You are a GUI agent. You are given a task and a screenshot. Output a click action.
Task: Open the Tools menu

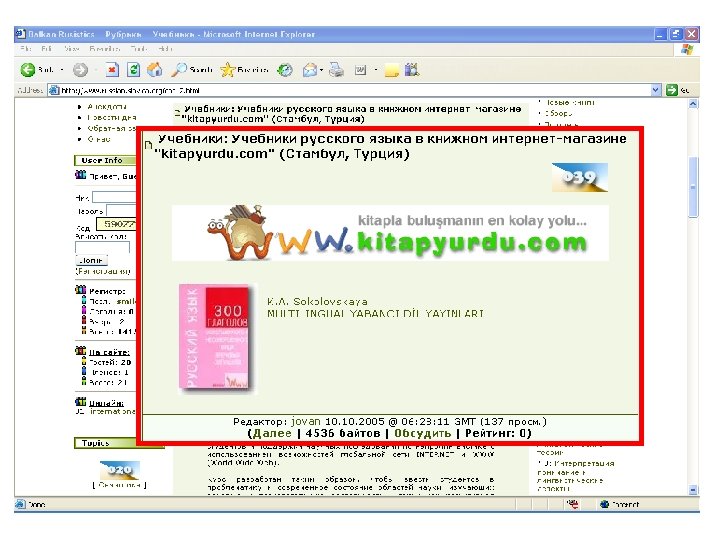pos(139,48)
